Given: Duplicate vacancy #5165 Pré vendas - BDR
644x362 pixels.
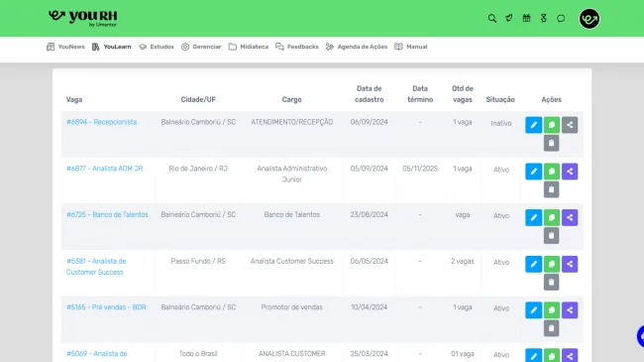Looking at the screenshot, I should pyautogui.click(x=552, y=310).
